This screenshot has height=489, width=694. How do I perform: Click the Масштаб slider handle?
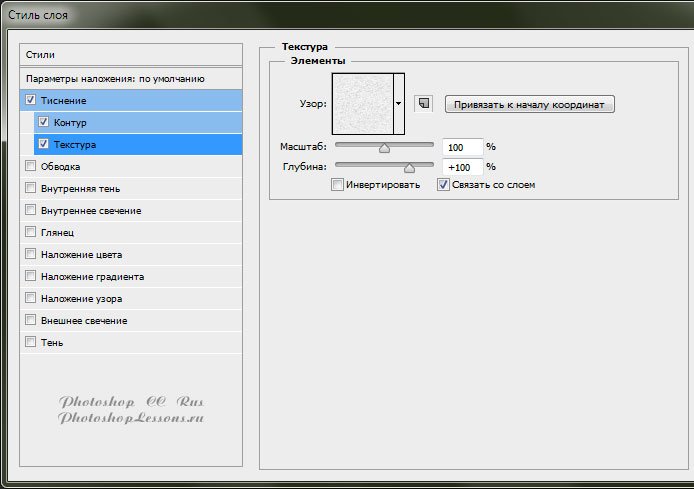[384, 148]
